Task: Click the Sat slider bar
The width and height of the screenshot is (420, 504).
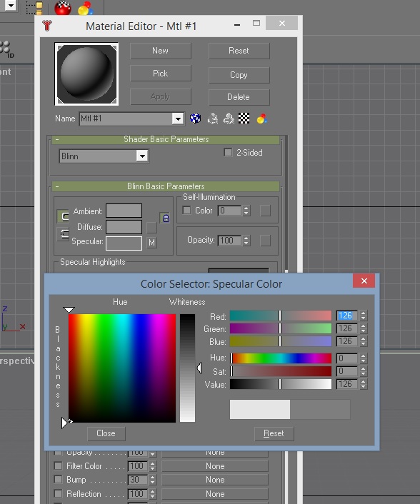Action: pyautogui.click(x=281, y=371)
